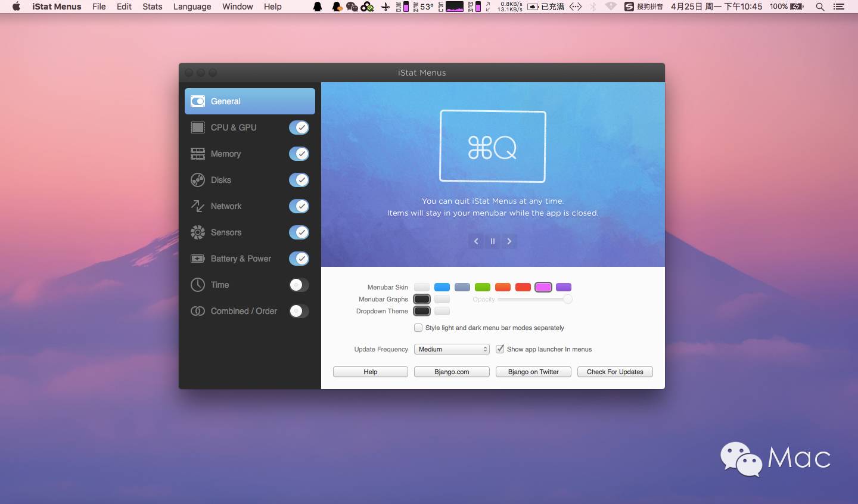Open the Combined / Order section
The image size is (858, 504).
[244, 311]
